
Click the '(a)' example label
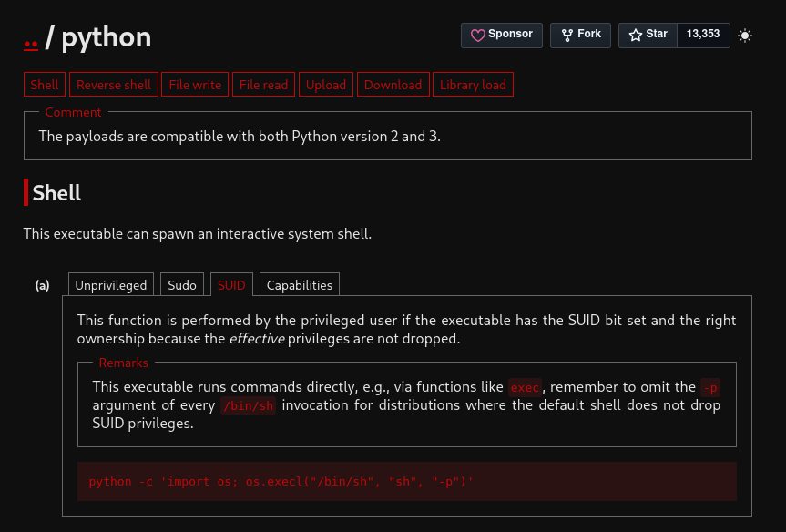click(x=43, y=285)
